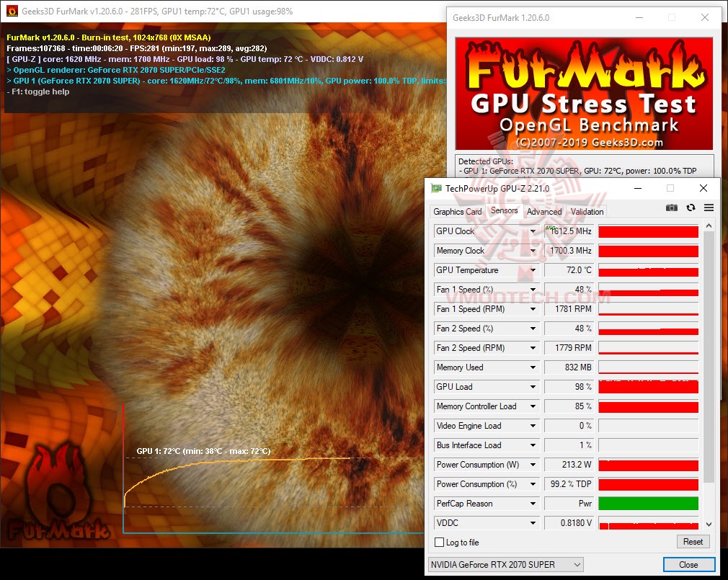Open the PerfCap Reason dropdown
728x580 pixels.
533,504
